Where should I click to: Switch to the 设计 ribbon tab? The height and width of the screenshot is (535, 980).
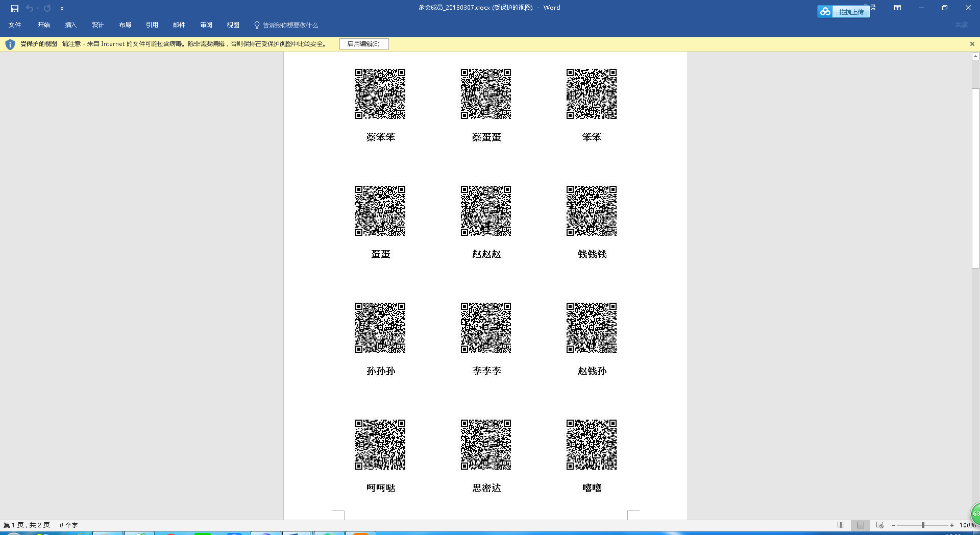click(97, 25)
